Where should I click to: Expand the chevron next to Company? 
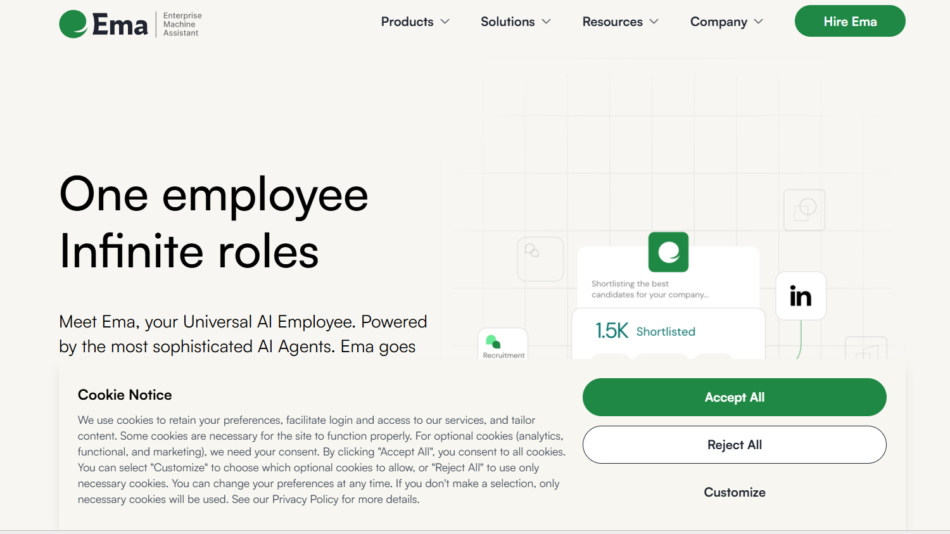758,22
